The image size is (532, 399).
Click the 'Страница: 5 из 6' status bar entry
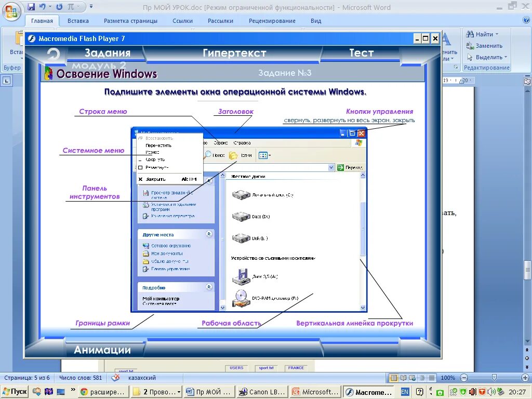pyautogui.click(x=26, y=378)
